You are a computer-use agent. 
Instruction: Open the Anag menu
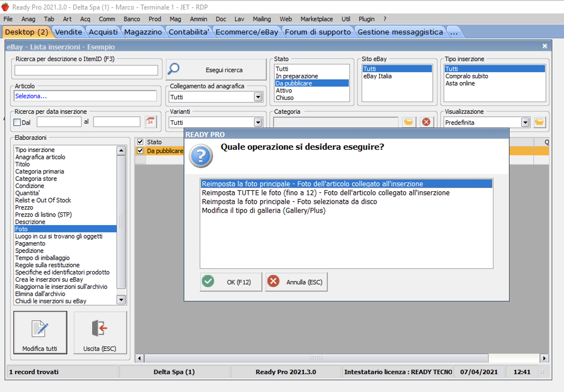[28, 19]
